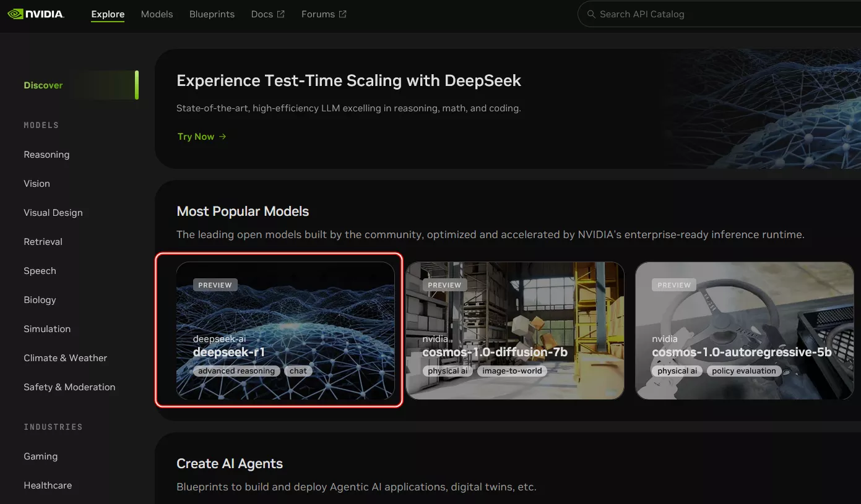Switch to the Blueprints tab

[212, 14]
